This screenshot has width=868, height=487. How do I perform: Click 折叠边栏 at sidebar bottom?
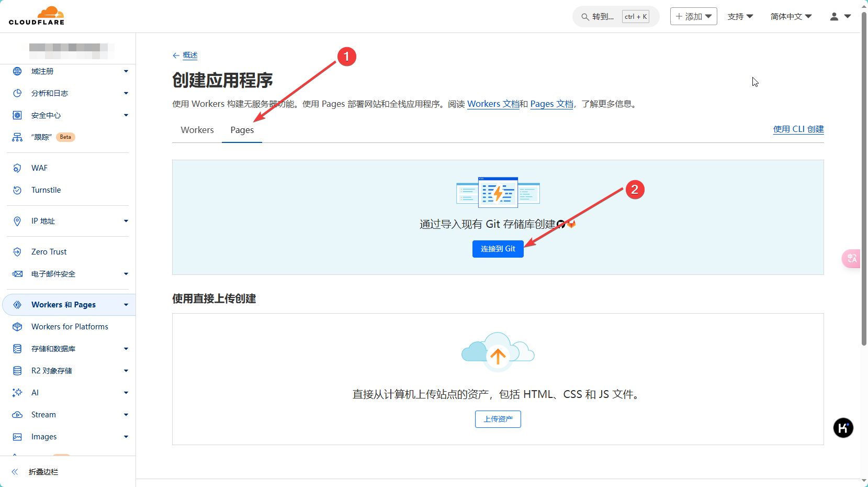[x=43, y=472]
